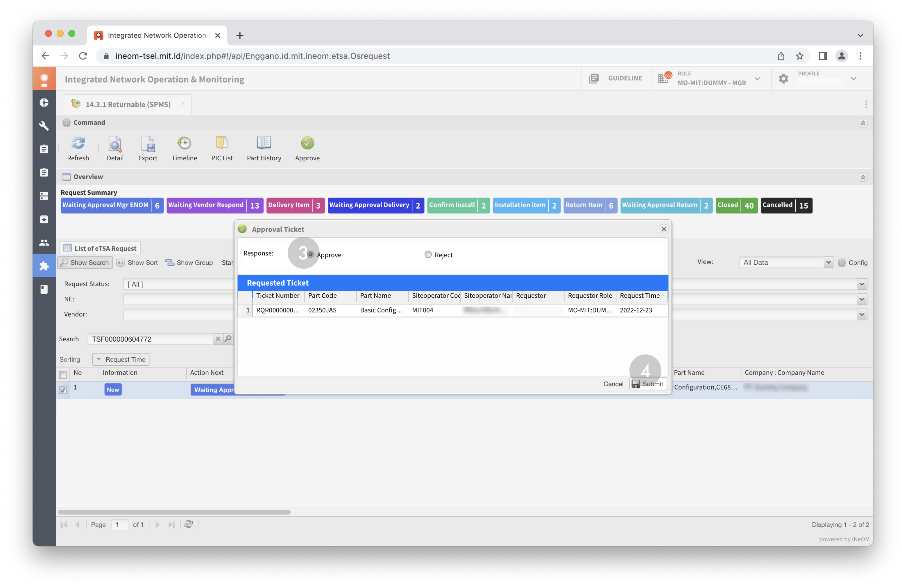902x588 pixels.
Task: Click the browser address bar URL
Action: (x=253, y=56)
